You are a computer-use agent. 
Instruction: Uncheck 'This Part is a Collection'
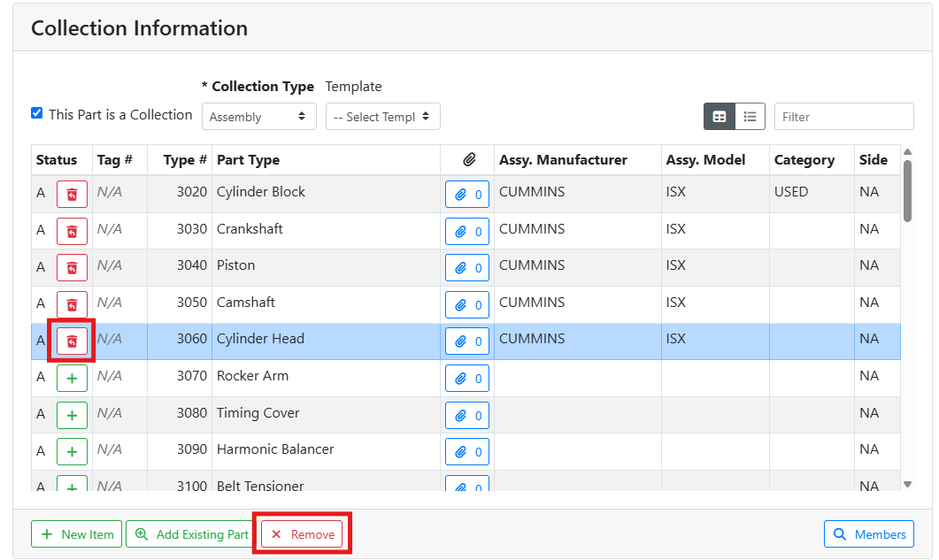(x=36, y=113)
